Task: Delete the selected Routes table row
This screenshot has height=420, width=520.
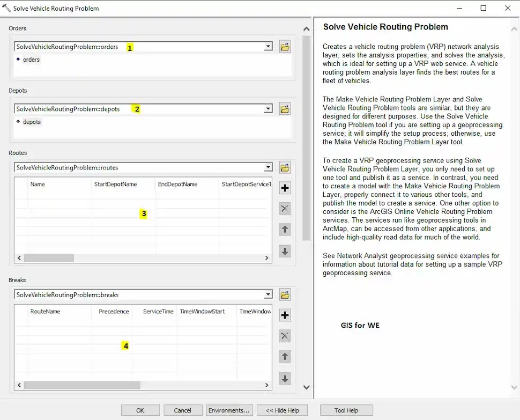Action: (285, 209)
